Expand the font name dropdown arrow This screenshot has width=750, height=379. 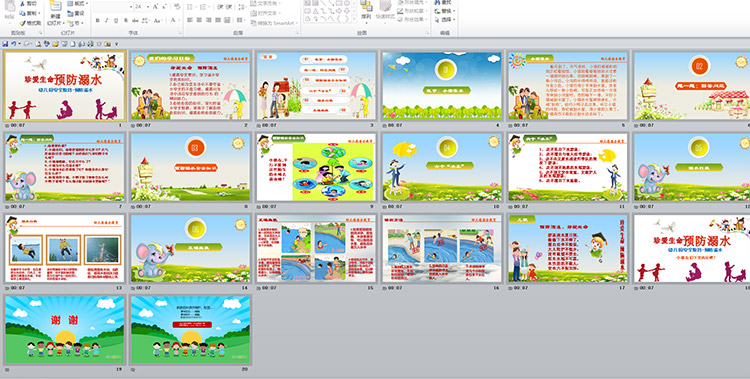[131, 7]
